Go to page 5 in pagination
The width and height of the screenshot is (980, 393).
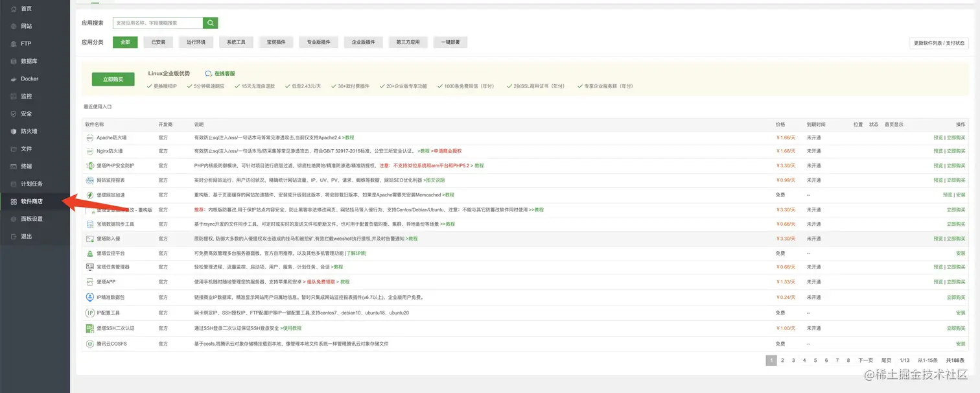point(815,360)
